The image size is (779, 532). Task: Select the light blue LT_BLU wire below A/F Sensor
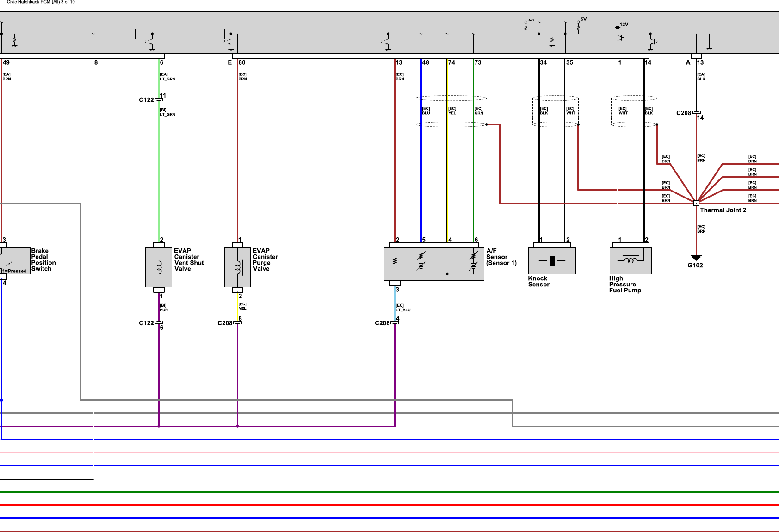click(x=395, y=303)
